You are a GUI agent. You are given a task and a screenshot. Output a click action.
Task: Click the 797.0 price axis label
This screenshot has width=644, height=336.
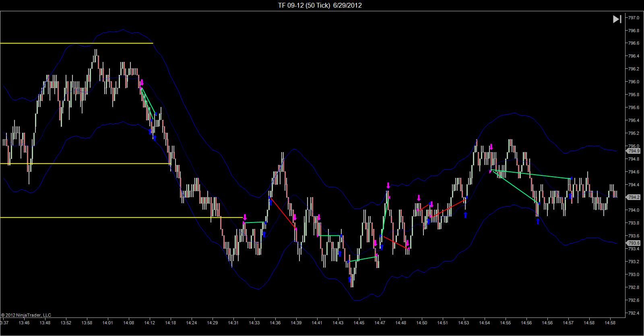pyautogui.click(x=634, y=18)
